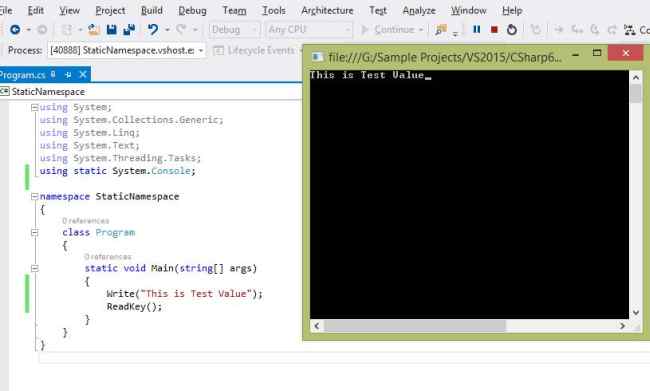650x391 pixels.
Task: Open the Help menu
Action: click(512, 10)
